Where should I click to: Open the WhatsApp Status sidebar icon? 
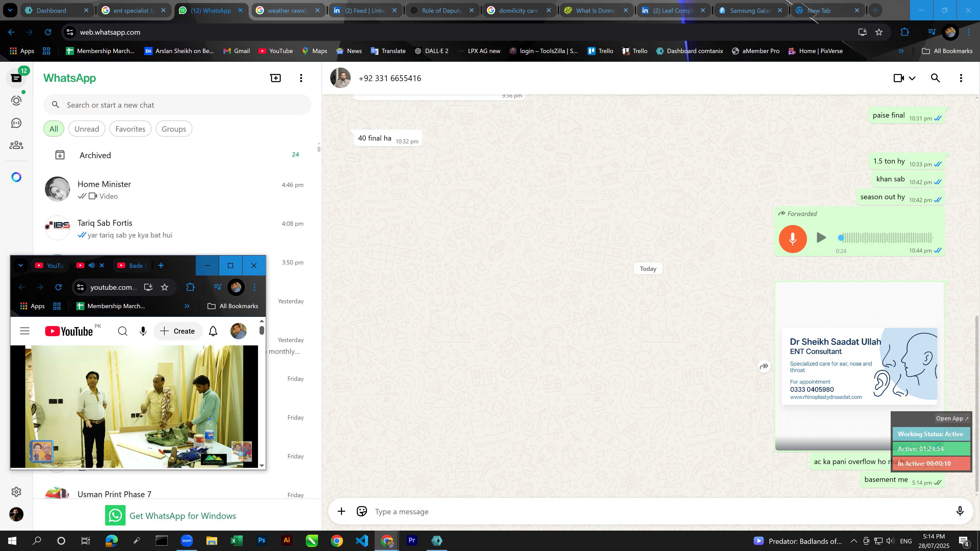tap(16, 101)
